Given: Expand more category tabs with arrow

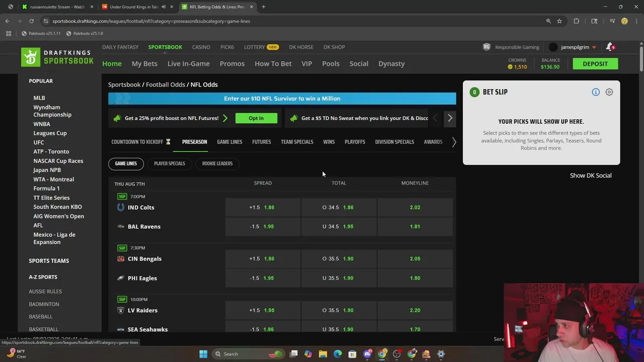Looking at the screenshot, I should point(454,142).
